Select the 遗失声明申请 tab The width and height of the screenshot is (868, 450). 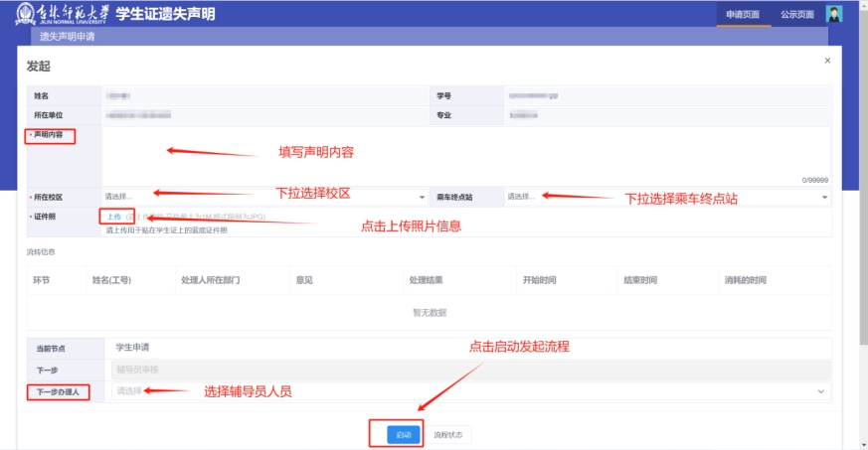click(x=75, y=37)
